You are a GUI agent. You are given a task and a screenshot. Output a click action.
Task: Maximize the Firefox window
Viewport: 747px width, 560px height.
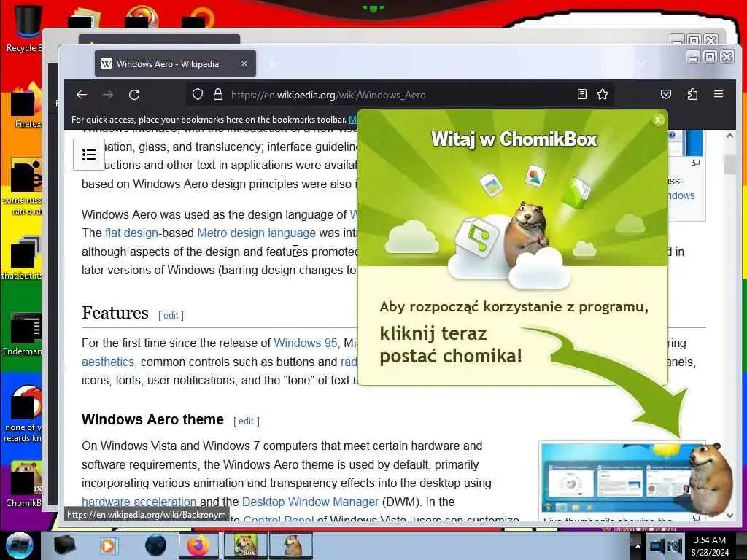click(x=710, y=57)
